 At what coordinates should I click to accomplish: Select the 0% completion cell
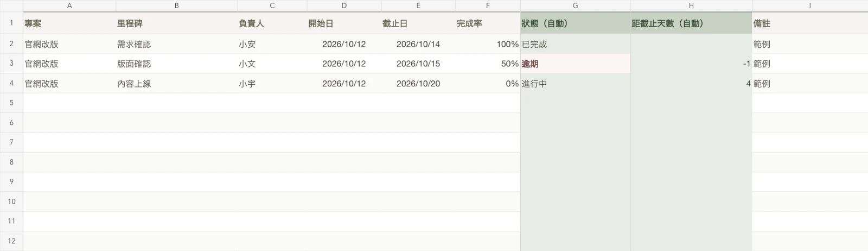[x=488, y=84]
